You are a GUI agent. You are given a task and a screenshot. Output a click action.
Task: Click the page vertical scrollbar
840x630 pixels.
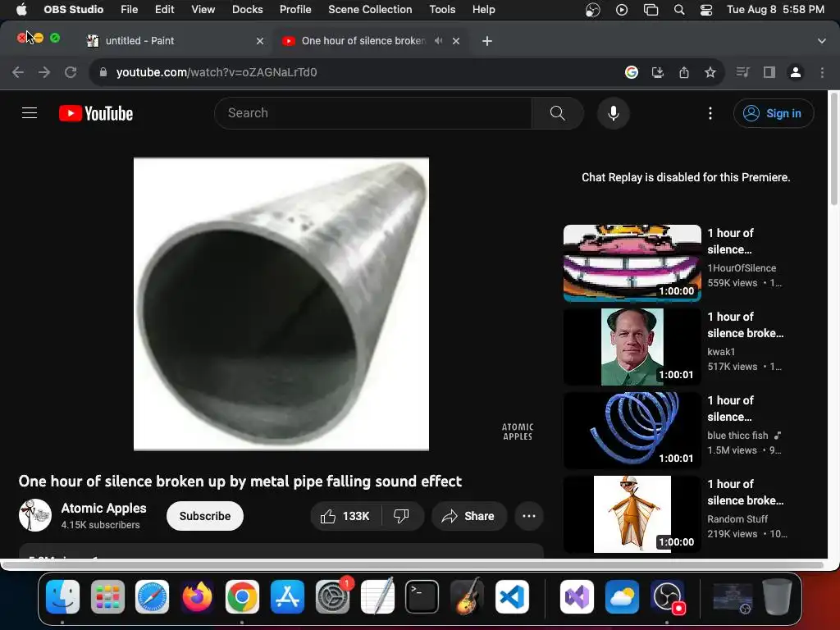[x=833, y=150]
